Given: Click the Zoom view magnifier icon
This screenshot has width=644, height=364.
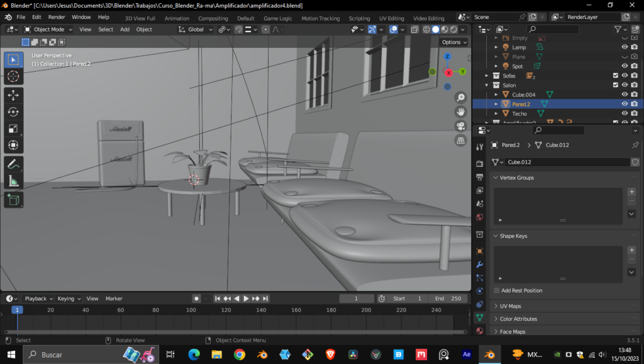Looking at the screenshot, I should tap(461, 98).
